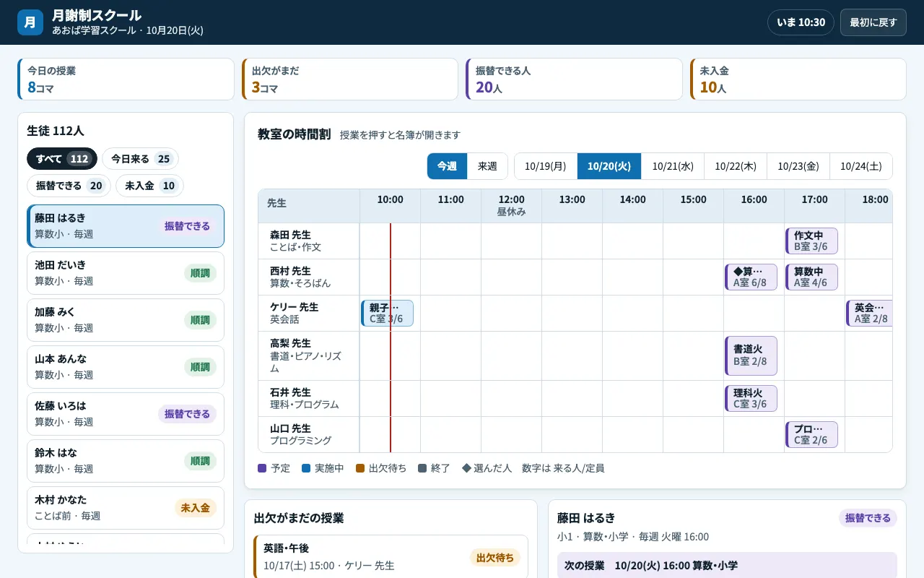This screenshot has height=578, width=924.
Task: Filter students by 今日来る 25 chip
Action: 140,159
